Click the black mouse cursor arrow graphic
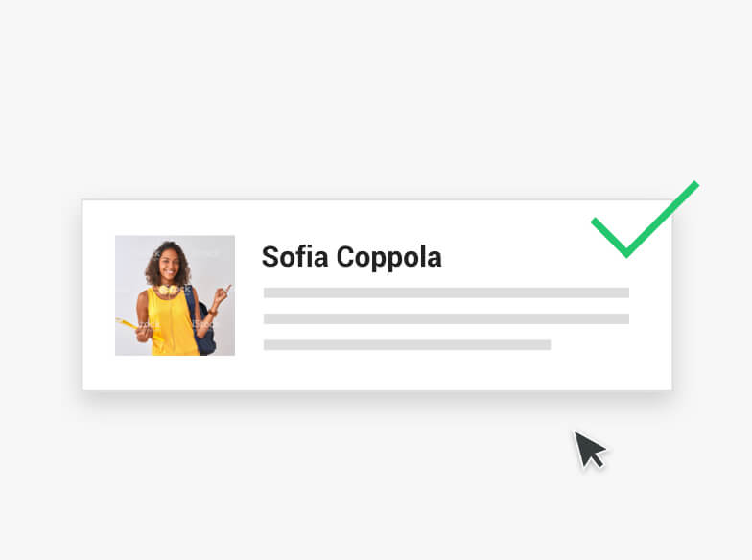Screen dimensions: 752x560 (x=591, y=449)
